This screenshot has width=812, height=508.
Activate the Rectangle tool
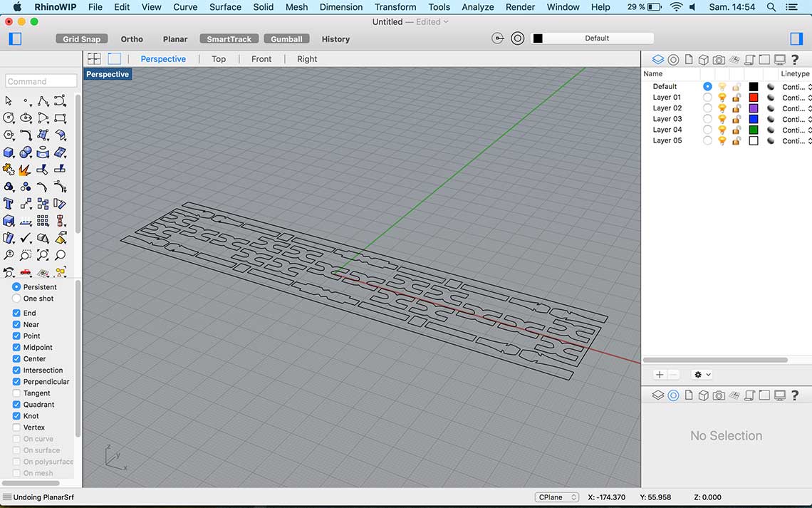click(60, 118)
